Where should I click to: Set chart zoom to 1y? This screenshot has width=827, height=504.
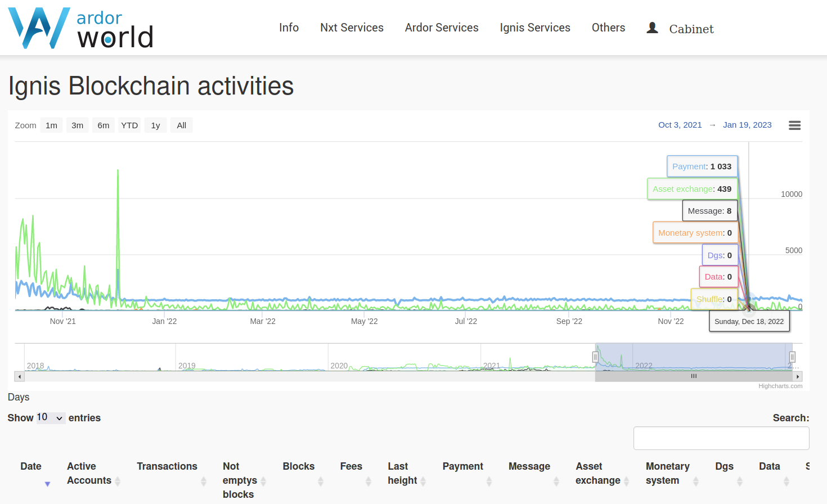coord(156,125)
